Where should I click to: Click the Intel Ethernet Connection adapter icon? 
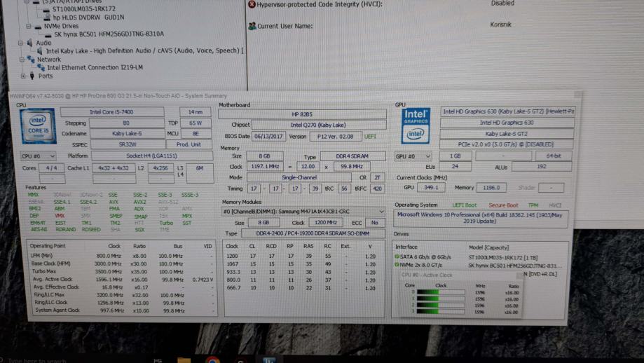pos(41,68)
